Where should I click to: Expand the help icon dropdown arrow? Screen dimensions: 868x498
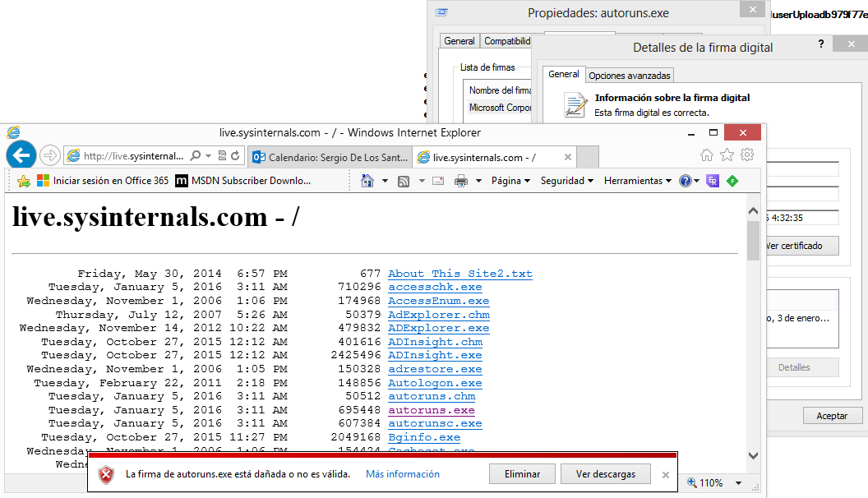pyautogui.click(x=696, y=181)
